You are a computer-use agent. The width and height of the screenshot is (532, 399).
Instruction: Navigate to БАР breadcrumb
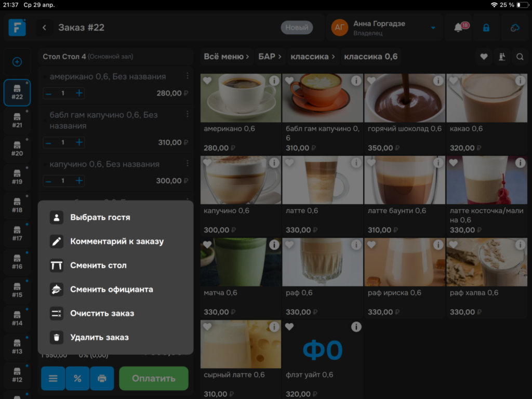click(x=270, y=57)
